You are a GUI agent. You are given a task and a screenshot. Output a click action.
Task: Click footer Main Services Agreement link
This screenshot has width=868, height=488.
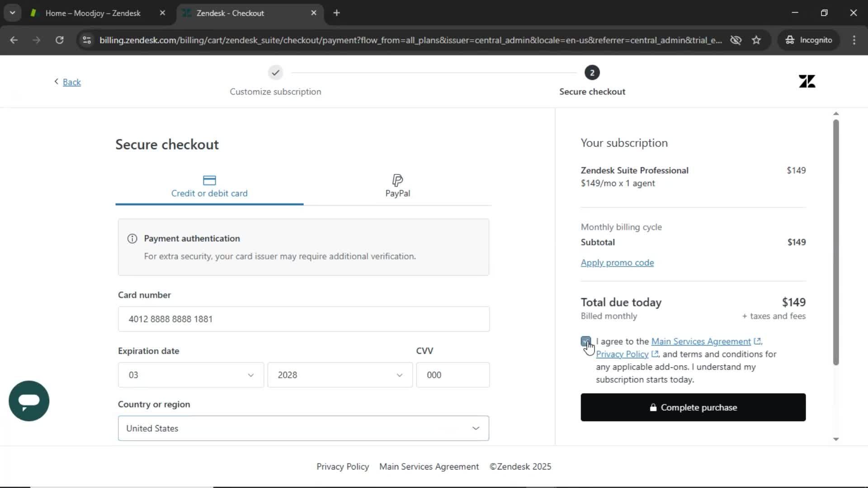(x=429, y=467)
